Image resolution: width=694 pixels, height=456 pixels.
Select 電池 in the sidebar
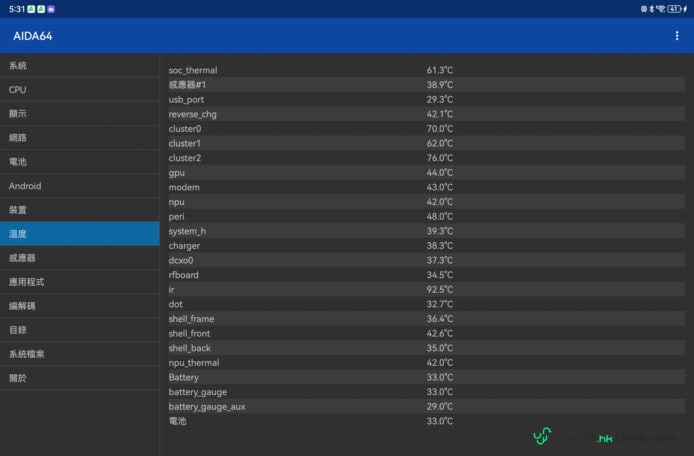(79, 162)
